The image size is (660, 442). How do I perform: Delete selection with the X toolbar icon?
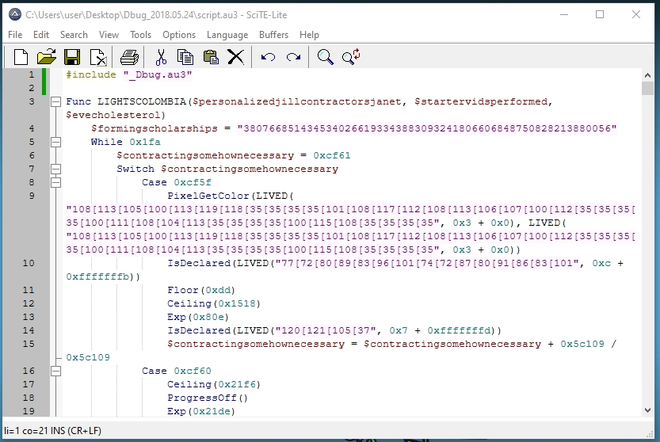click(236, 57)
